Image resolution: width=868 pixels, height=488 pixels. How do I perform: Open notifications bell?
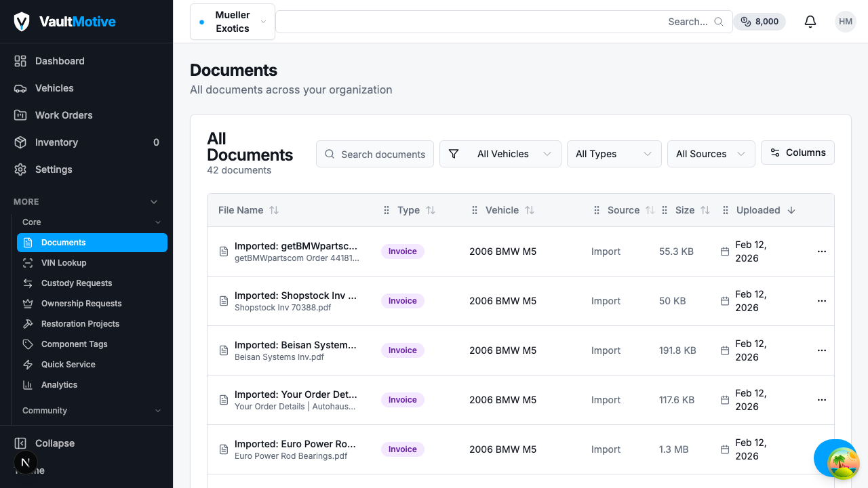(x=810, y=22)
